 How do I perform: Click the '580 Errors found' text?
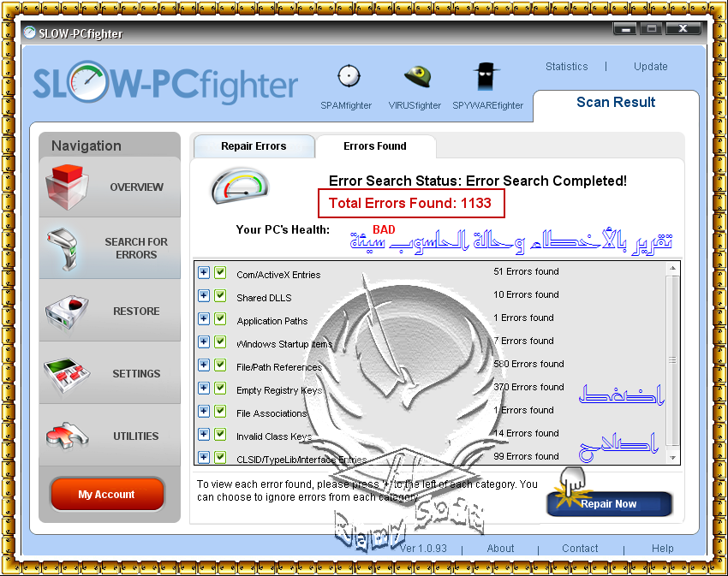click(528, 364)
